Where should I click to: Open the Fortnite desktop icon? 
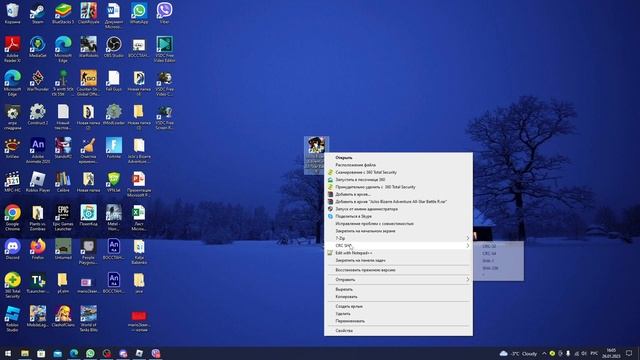tap(113, 148)
